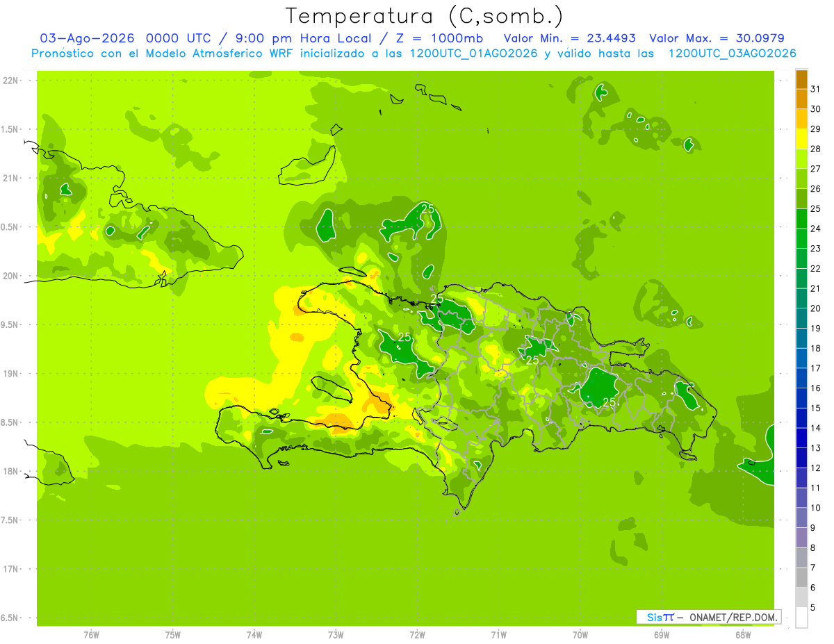Click the '7.5N' latitude label
This screenshot has width=834, height=644.
pyautogui.click(x=10, y=520)
